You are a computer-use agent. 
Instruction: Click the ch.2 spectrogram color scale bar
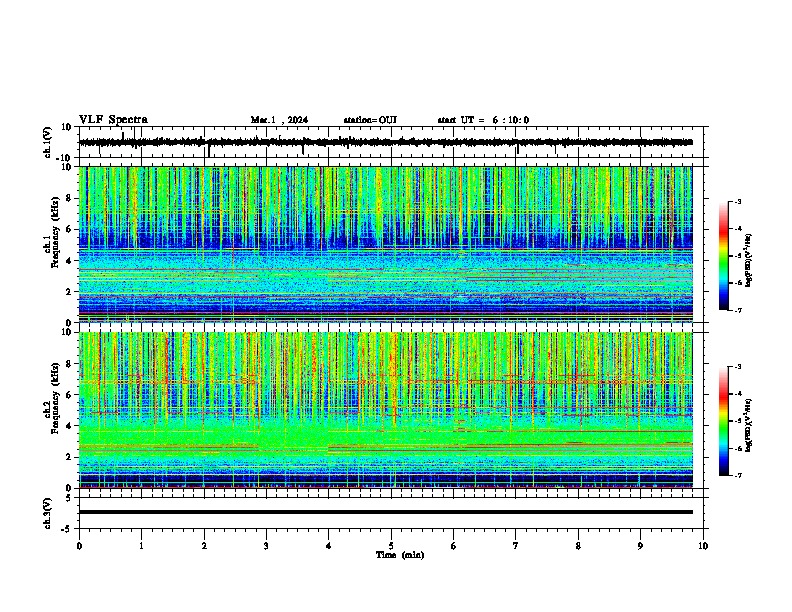tap(723, 421)
